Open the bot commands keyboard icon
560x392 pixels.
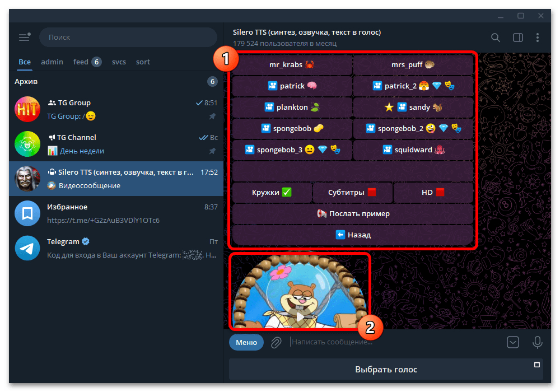(513, 342)
